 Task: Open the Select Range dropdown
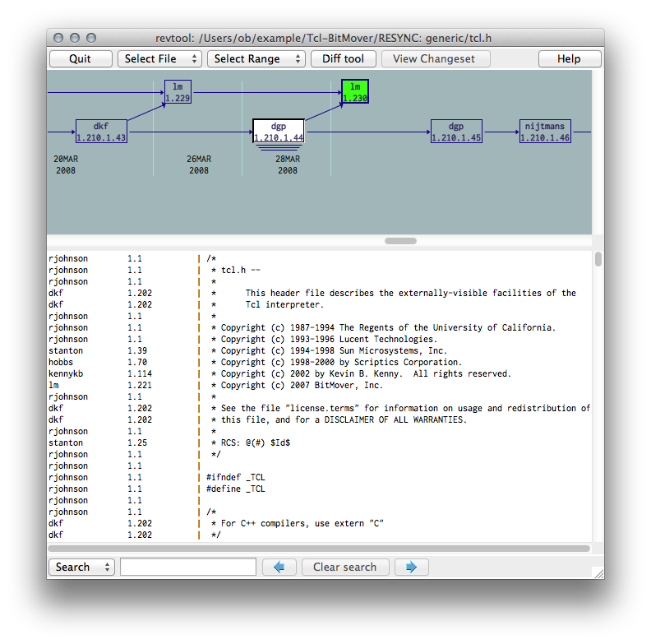point(256,59)
